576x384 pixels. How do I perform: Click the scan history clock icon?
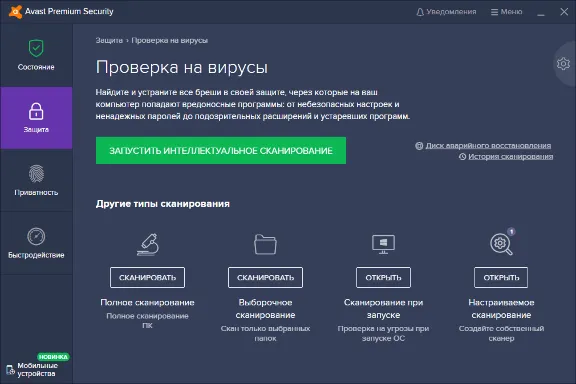[462, 157]
